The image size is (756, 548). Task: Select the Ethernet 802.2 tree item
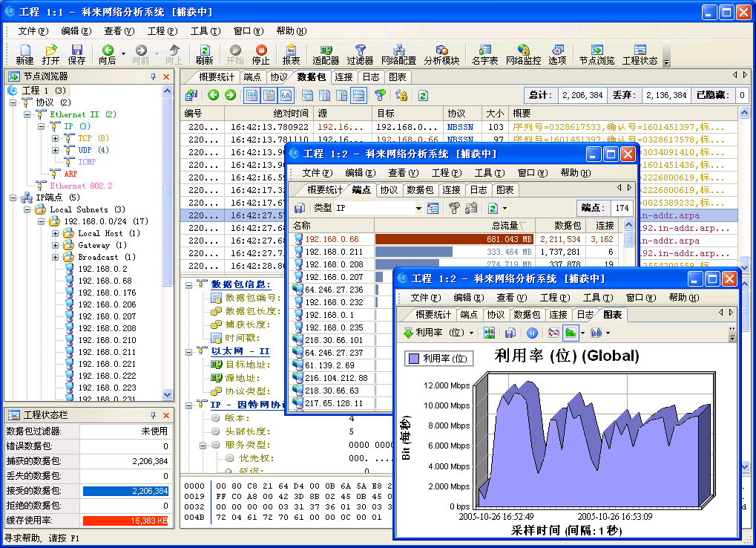pos(81,186)
